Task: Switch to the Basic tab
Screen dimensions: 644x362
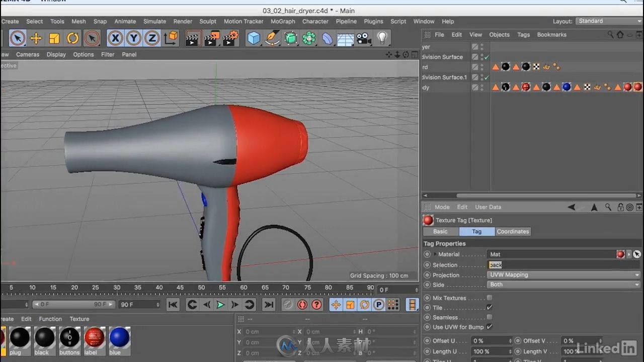Action: tap(440, 231)
